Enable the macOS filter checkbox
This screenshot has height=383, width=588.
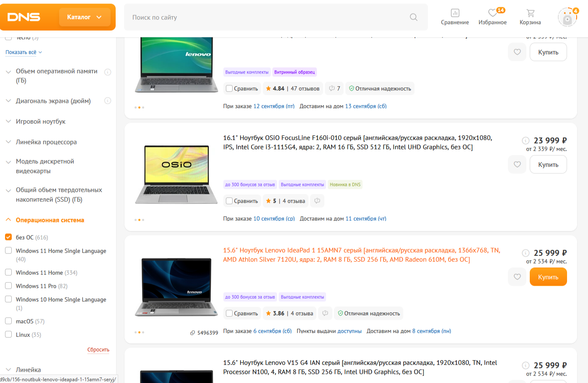click(x=8, y=321)
